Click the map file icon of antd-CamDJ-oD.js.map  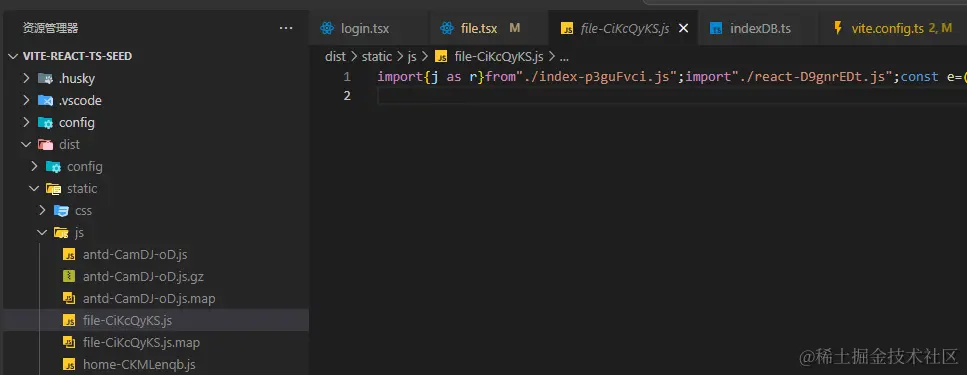tap(70, 299)
